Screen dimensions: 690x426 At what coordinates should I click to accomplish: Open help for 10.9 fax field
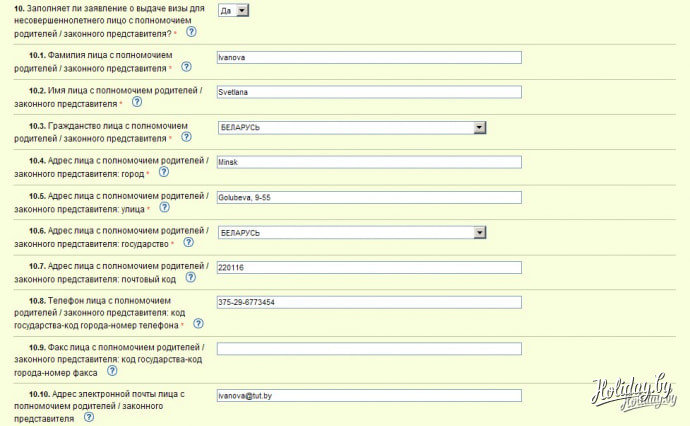pos(112,369)
